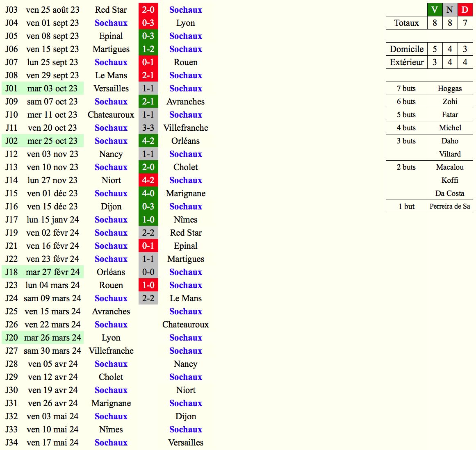Image resolution: width=476 pixels, height=450 pixels.
Task: Click Hoggas in the scorers table
Action: coord(450,88)
